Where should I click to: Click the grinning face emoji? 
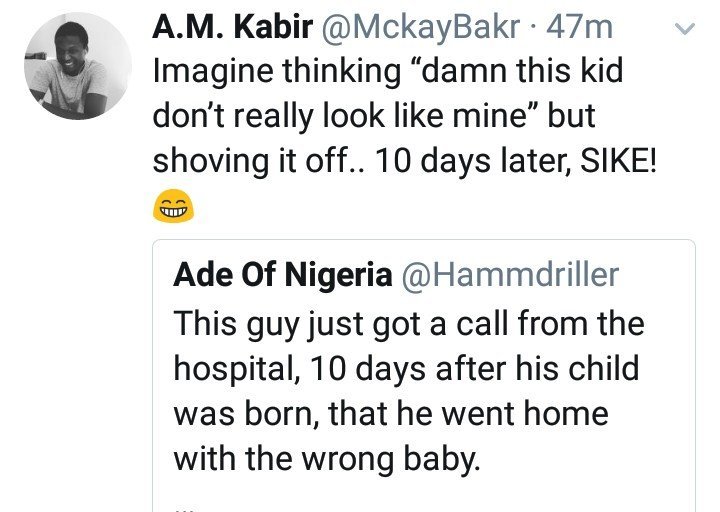[x=171, y=208]
